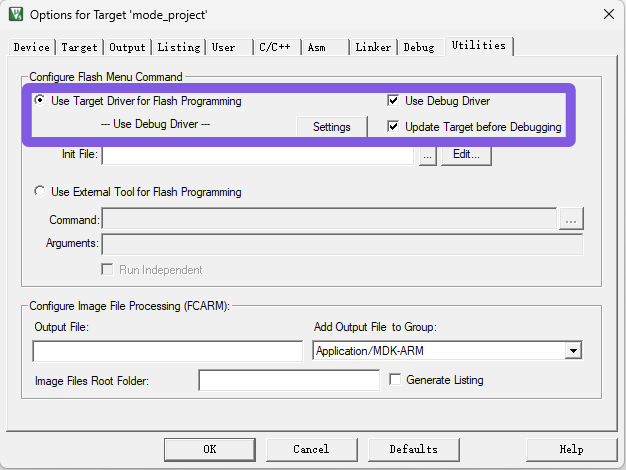The image size is (626, 470).
Task: Click the Keil uVision icon in title bar
Action: (16, 14)
